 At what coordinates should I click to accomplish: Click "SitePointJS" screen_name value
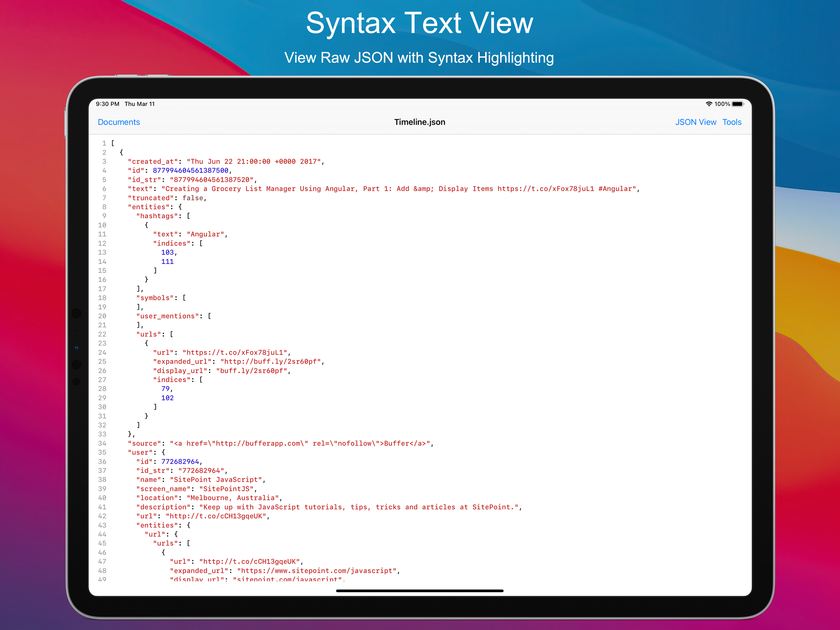click(x=226, y=488)
